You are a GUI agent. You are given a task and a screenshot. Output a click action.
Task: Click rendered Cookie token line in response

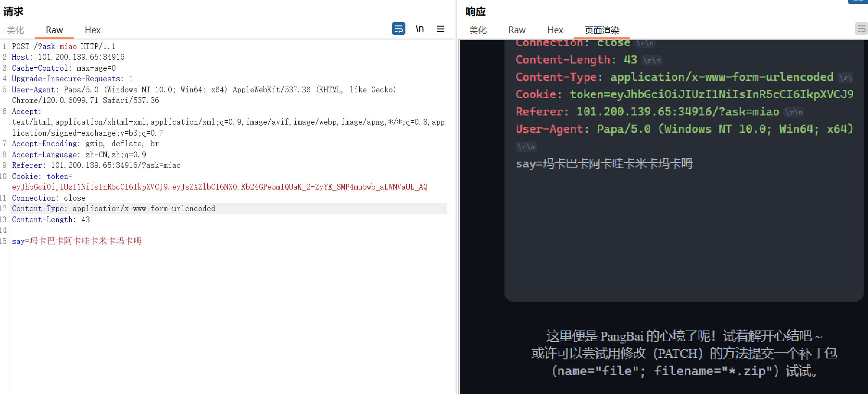pyautogui.click(x=684, y=94)
